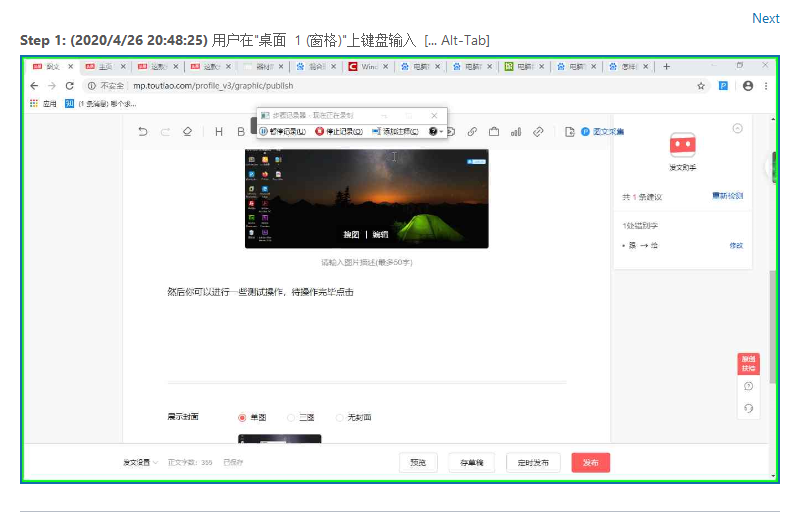Apply heading format with the H icon
Viewport: 795px width, 523px height.
click(219, 132)
